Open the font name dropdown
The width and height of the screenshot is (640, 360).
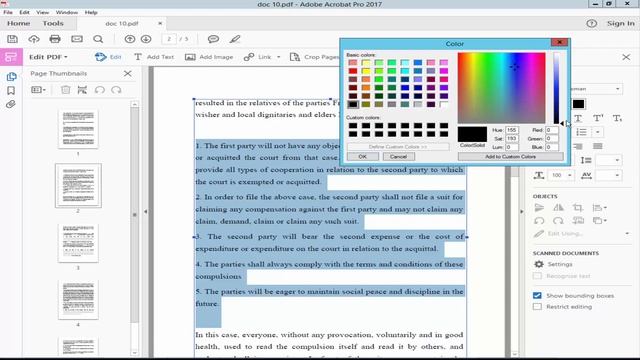coord(617,89)
